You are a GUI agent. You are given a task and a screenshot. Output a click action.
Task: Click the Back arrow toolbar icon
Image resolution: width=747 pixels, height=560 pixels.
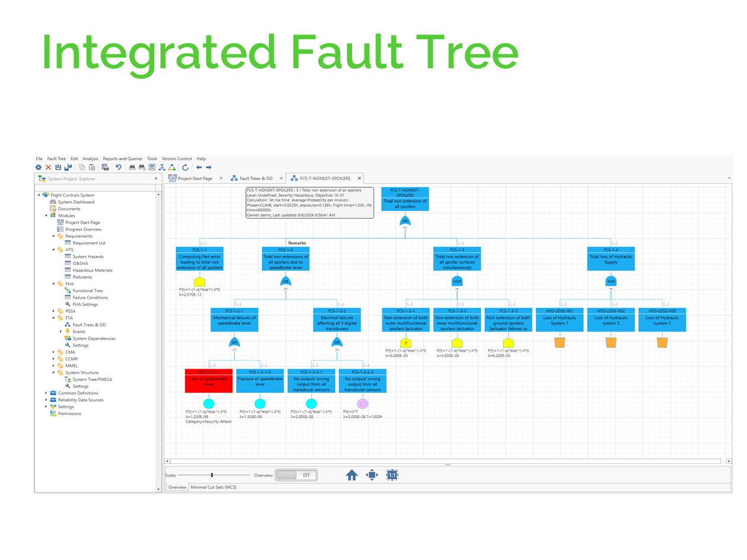tap(199, 168)
